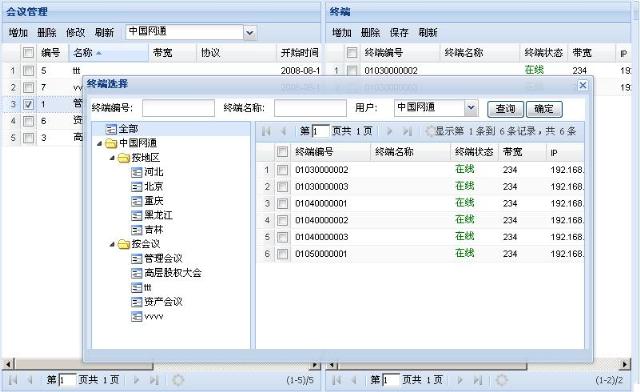Click the 查询 button
640x392 pixels.
(505, 109)
